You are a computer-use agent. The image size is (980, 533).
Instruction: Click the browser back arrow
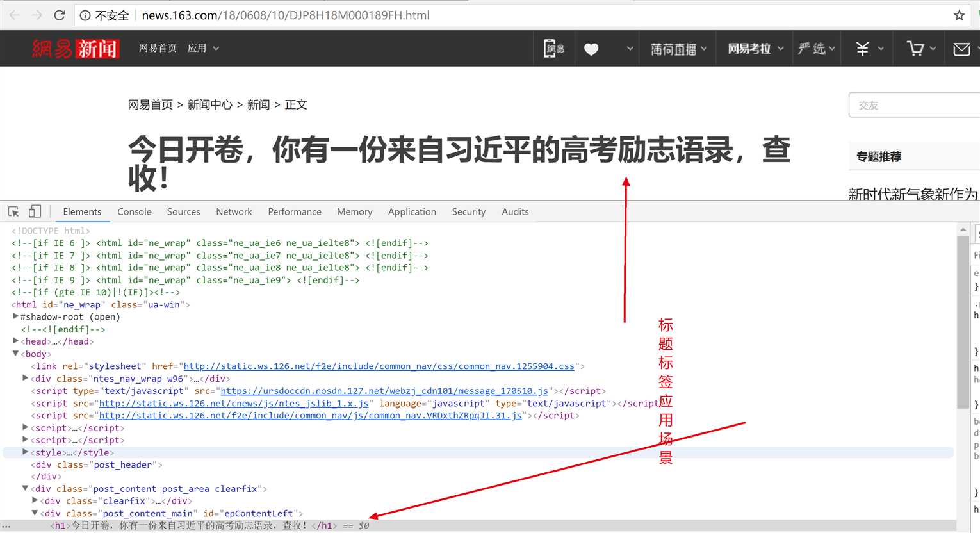pyautogui.click(x=15, y=15)
